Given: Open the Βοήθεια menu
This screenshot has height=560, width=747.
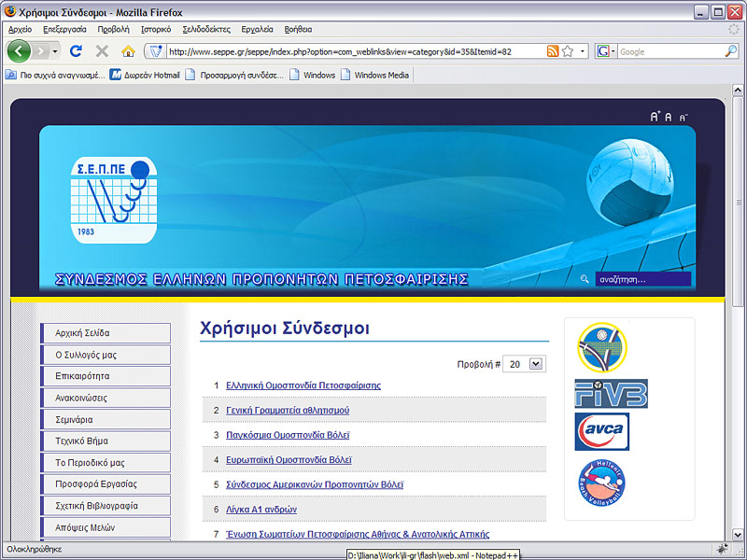Looking at the screenshot, I should tap(298, 30).
